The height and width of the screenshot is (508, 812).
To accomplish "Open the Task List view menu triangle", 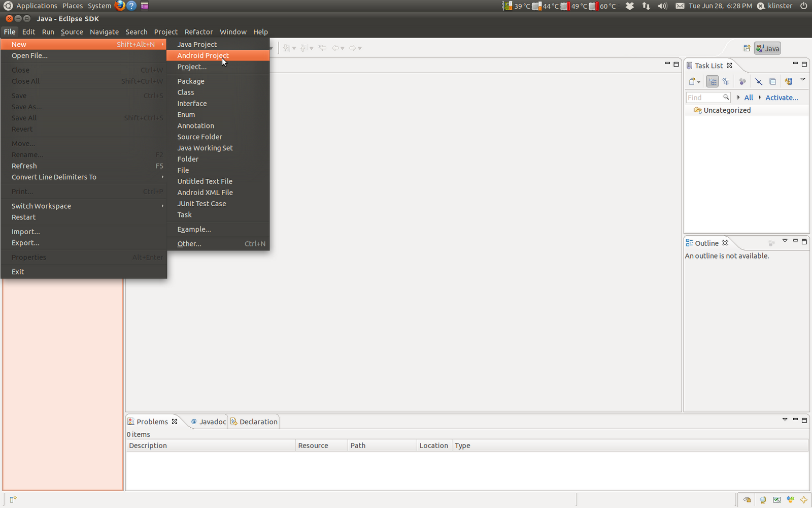I will (803, 79).
